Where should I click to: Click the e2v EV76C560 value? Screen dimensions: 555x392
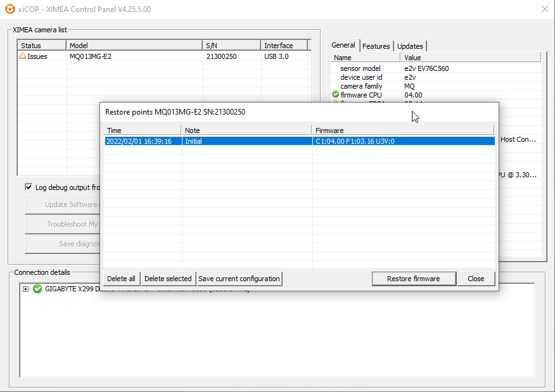426,68
